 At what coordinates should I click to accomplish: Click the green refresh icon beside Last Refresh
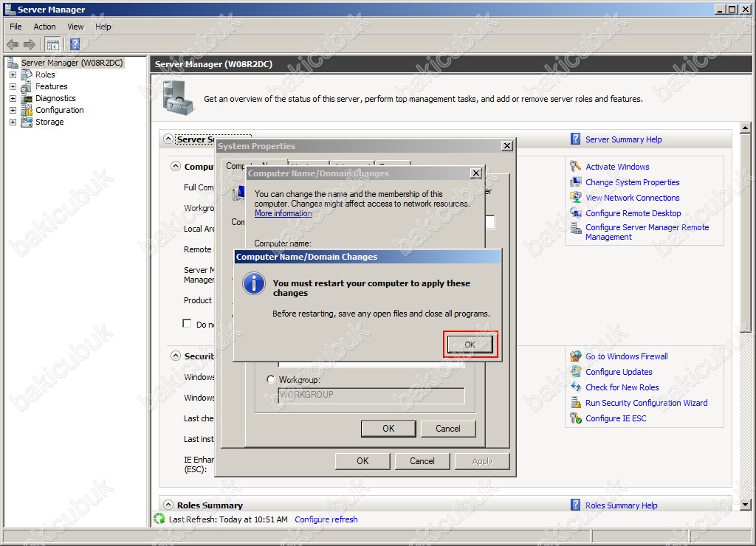(x=159, y=519)
